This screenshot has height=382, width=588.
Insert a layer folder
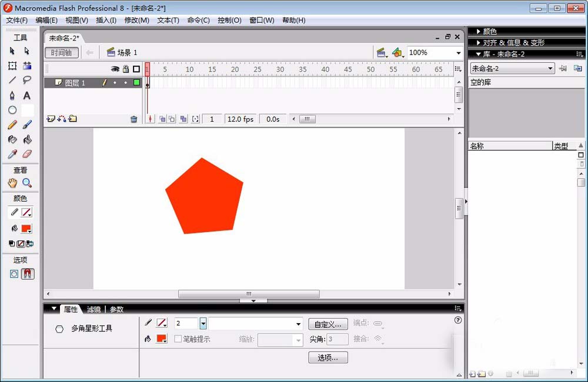(x=73, y=119)
